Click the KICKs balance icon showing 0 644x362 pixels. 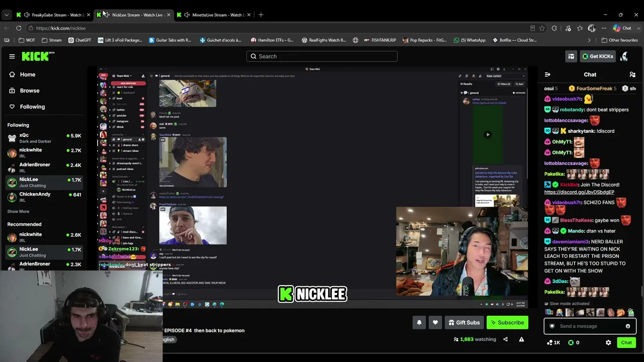[574, 342]
